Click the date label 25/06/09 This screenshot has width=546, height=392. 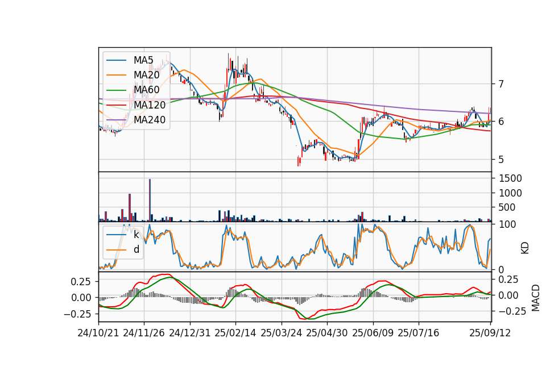(373, 333)
